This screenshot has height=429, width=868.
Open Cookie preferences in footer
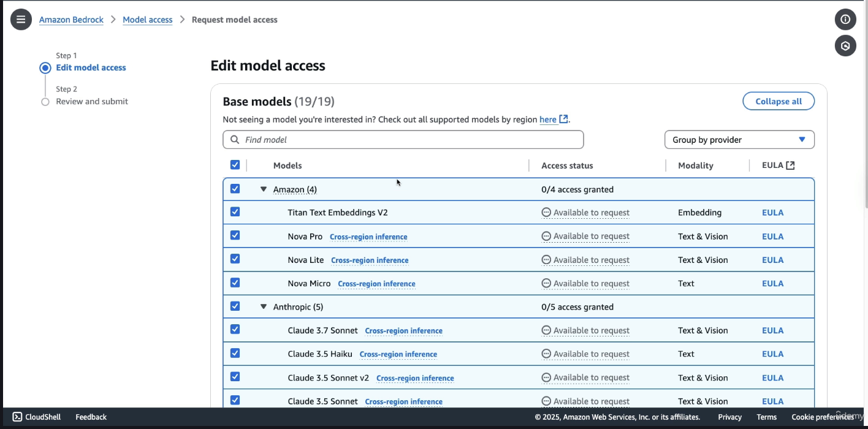coord(823,417)
